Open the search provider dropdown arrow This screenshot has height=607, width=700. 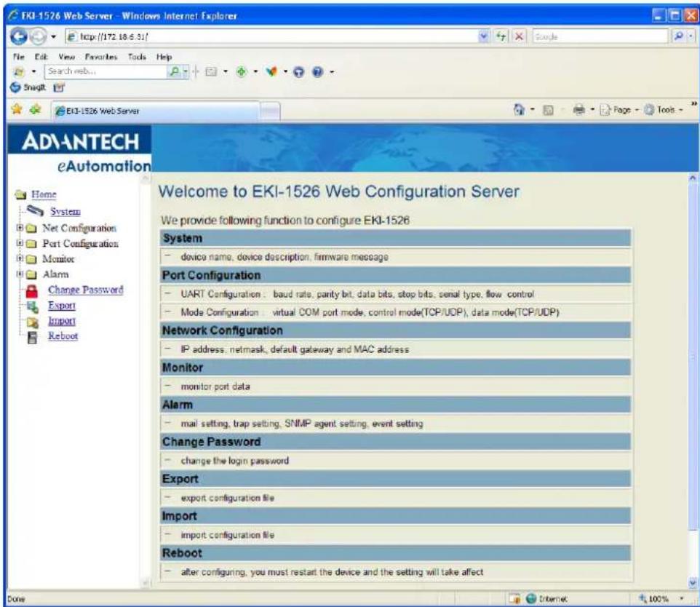[691, 36]
